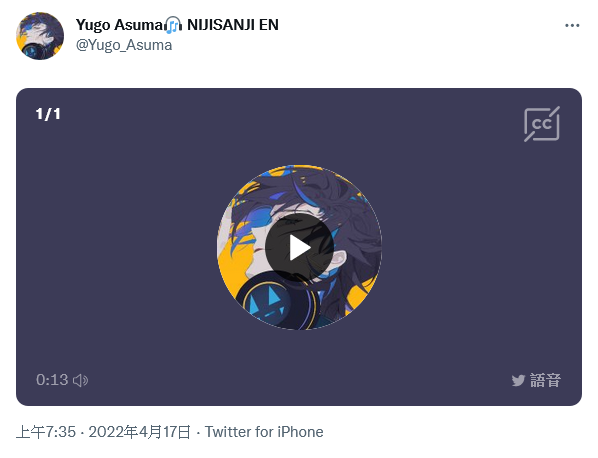Click the 1/1 counter in the player
598x458 pixels.
[48, 114]
